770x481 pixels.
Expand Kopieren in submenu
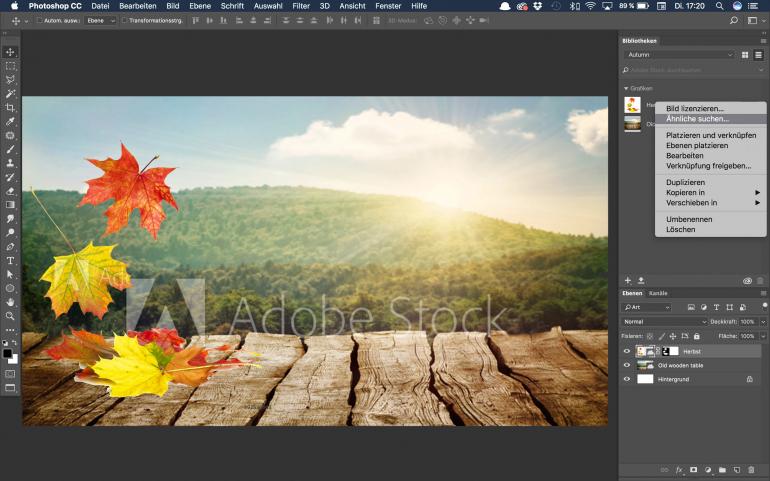pyautogui.click(x=711, y=193)
